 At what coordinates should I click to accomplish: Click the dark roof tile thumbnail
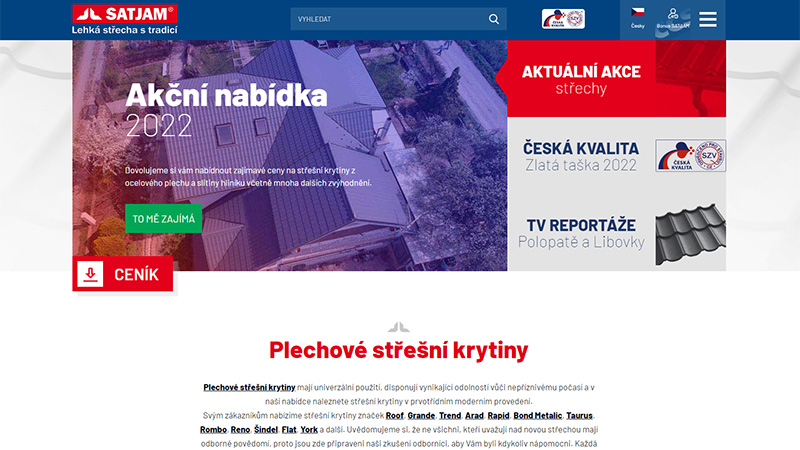(x=690, y=234)
